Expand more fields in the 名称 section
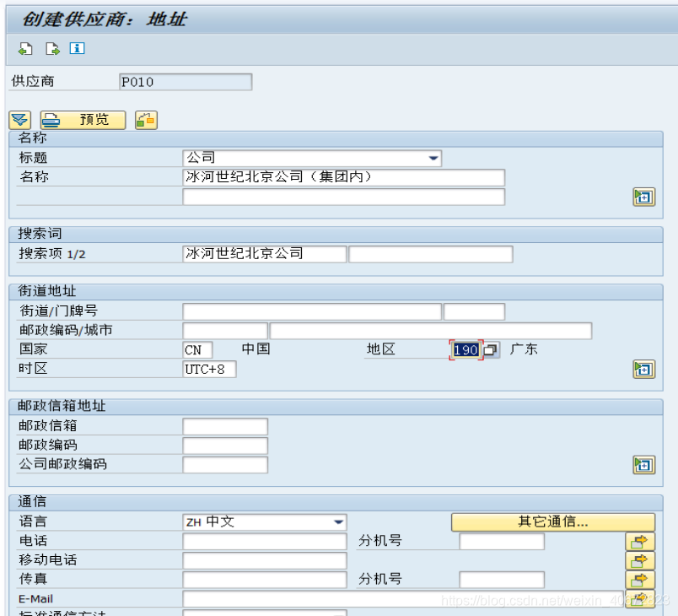678x616 pixels. click(643, 197)
